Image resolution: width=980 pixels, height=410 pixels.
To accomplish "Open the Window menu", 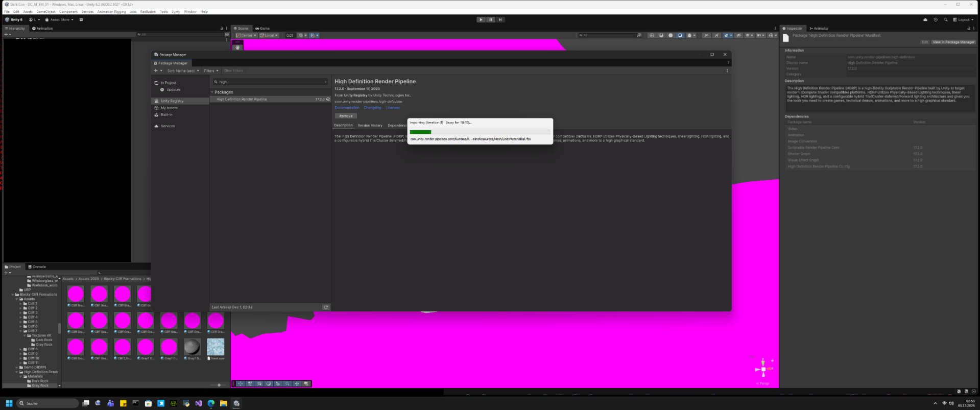I will 190,11.
